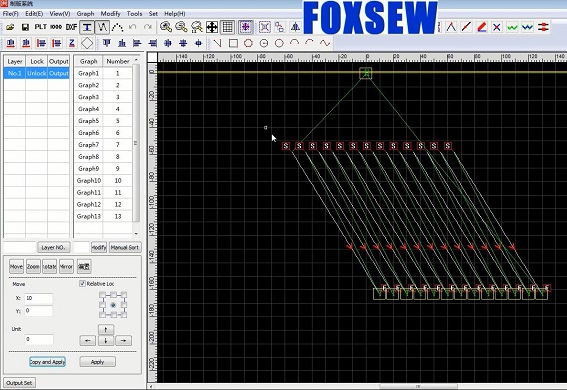Open the Graph menu

85,14
